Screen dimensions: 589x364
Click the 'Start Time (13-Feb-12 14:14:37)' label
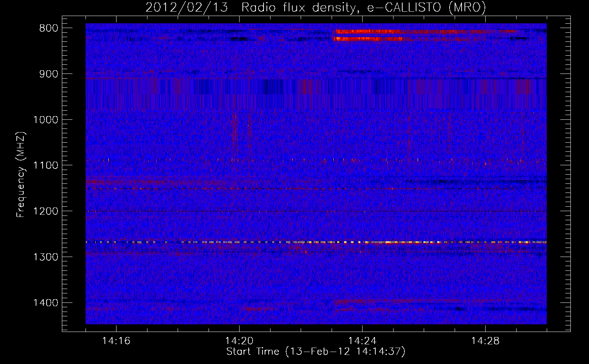(x=316, y=352)
